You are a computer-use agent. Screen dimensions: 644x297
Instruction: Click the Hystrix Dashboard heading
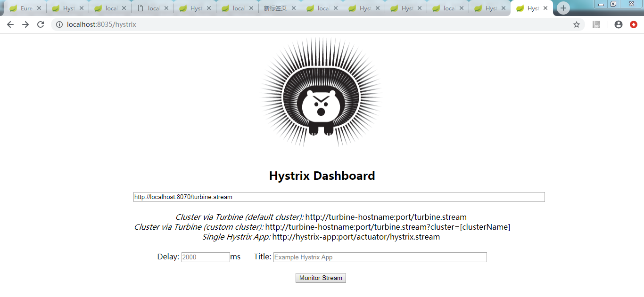click(x=322, y=176)
